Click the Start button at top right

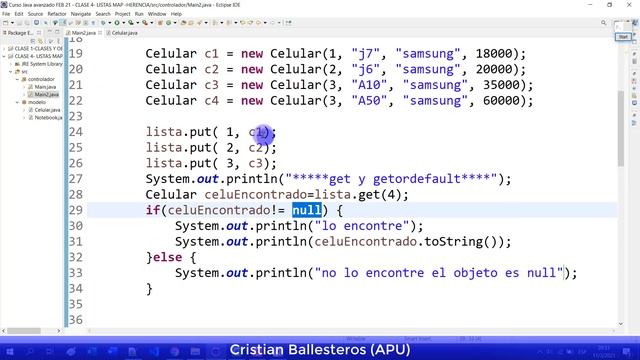[x=623, y=37]
